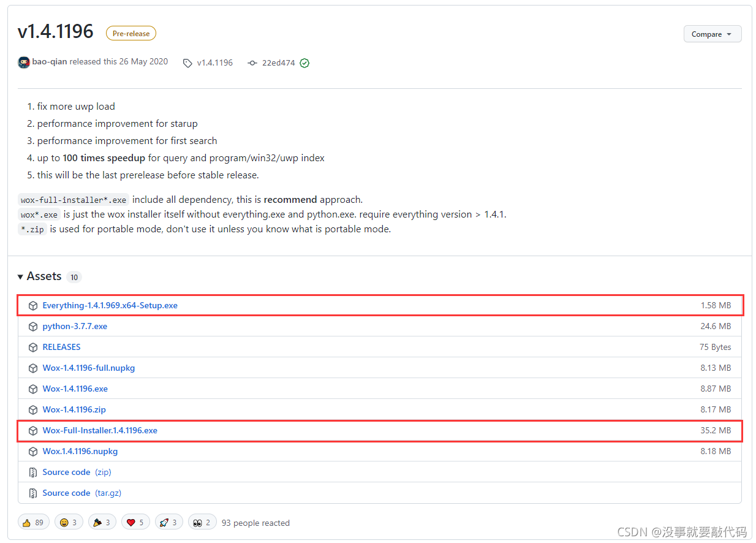
Task: React with party popper emoji (3)
Action: [102, 522]
